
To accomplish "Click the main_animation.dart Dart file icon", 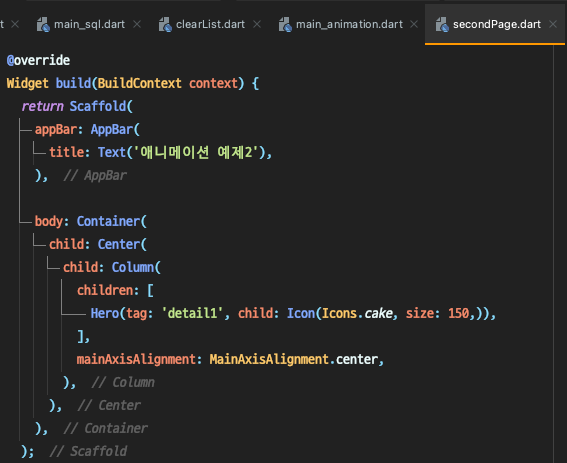I will pyautogui.click(x=285, y=25).
